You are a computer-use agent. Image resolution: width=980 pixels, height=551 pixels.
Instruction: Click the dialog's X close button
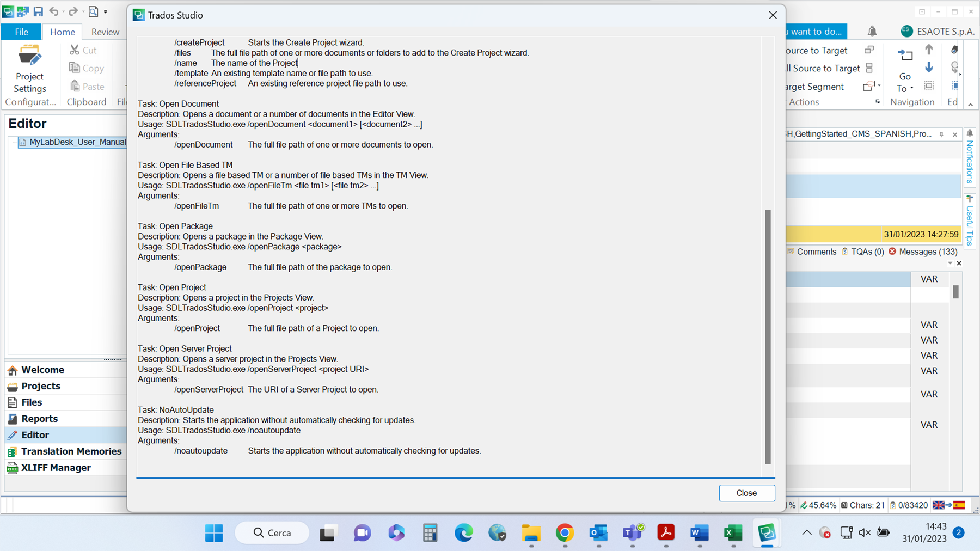click(x=773, y=15)
